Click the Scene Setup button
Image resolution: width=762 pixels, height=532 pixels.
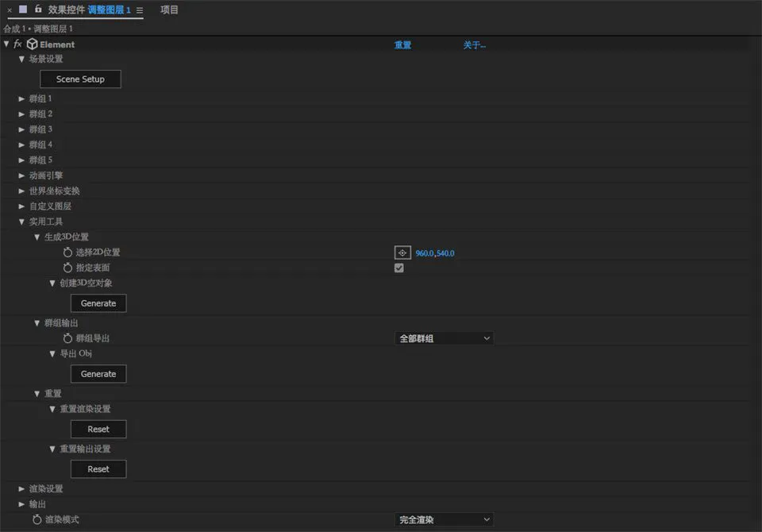[80, 79]
